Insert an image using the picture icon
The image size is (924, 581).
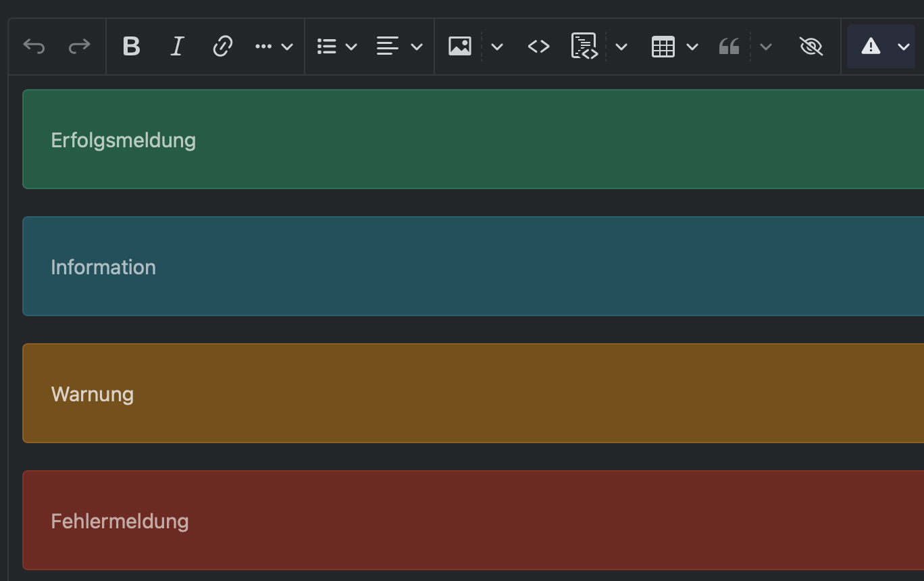tap(460, 47)
